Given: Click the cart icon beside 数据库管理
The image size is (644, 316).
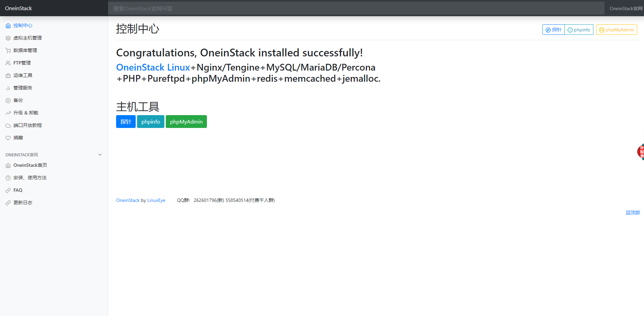Looking at the screenshot, I should [8, 51].
